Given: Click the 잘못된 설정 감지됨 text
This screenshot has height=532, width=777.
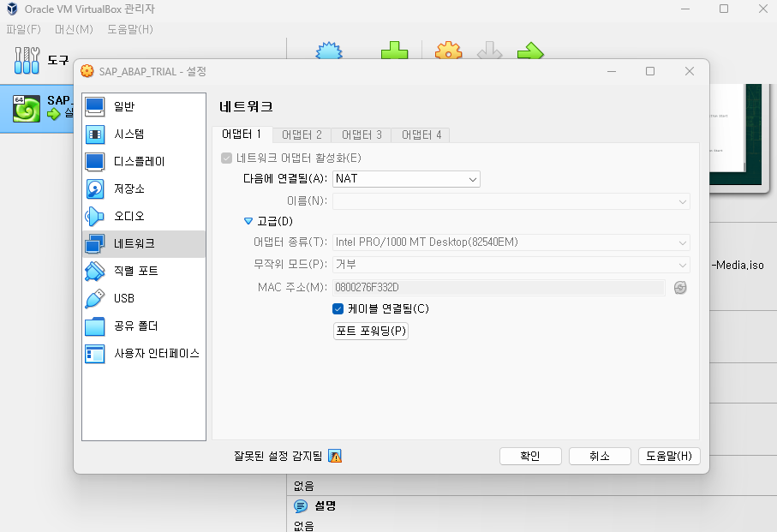Looking at the screenshot, I should point(278,456).
